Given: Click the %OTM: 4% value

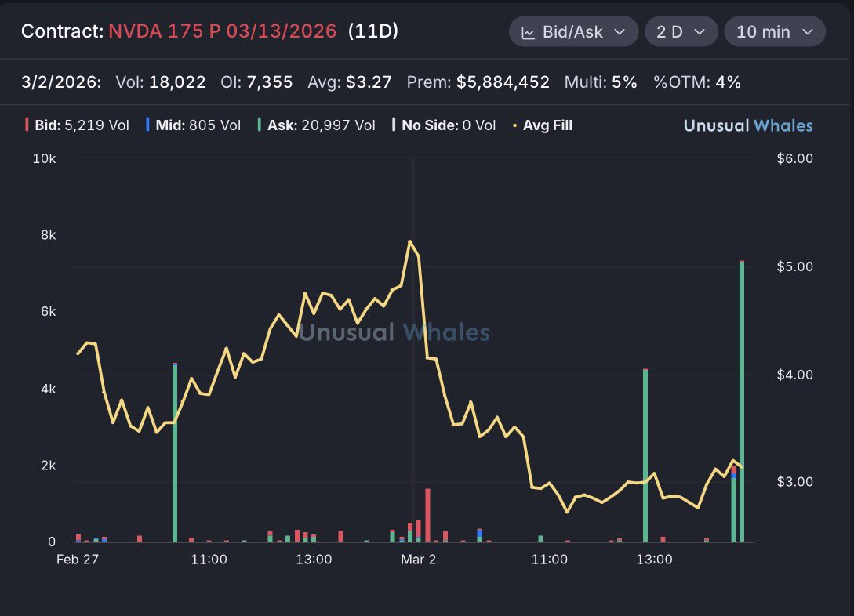Looking at the screenshot, I should click(697, 82).
